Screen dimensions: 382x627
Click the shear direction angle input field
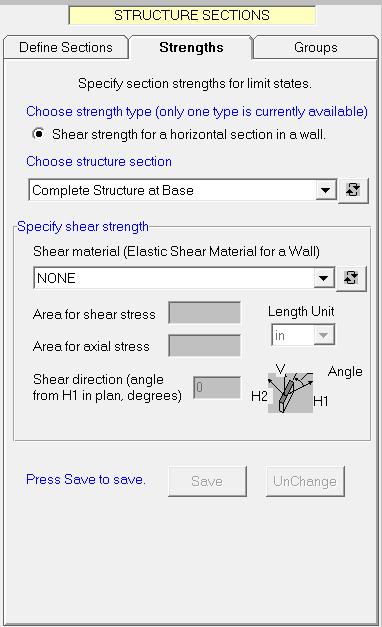(217, 387)
